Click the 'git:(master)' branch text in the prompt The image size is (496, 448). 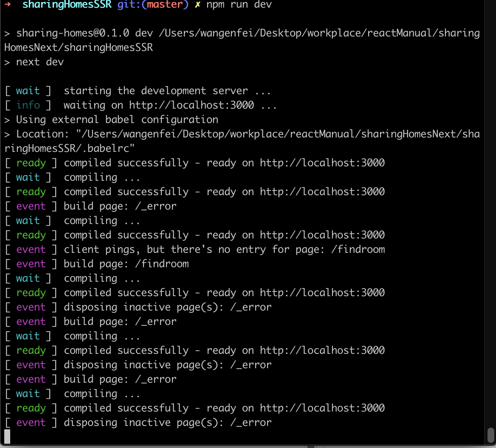[153, 5]
